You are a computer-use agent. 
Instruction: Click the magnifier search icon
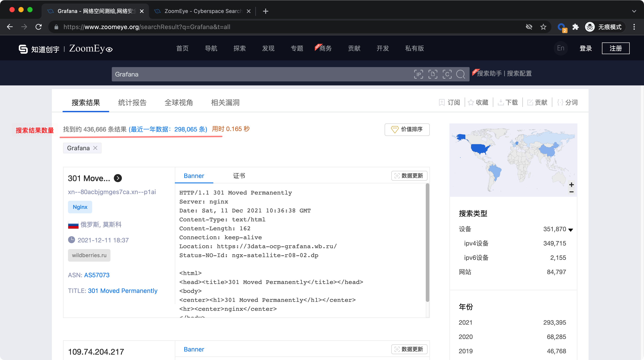pyautogui.click(x=460, y=74)
